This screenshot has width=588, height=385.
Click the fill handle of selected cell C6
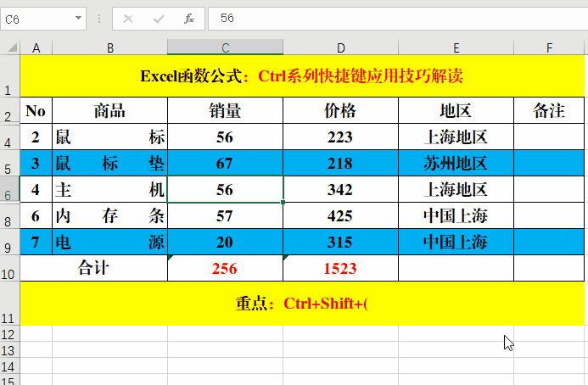coord(283,202)
